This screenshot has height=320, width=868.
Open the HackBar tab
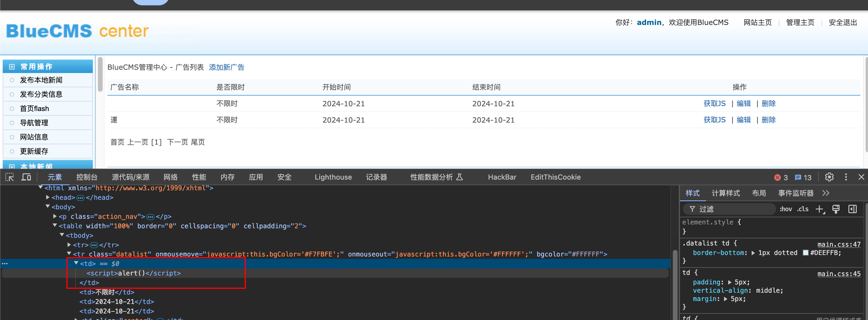tap(502, 177)
